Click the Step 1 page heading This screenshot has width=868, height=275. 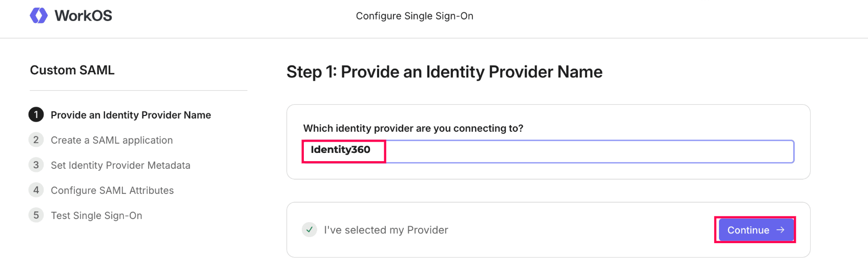(444, 72)
